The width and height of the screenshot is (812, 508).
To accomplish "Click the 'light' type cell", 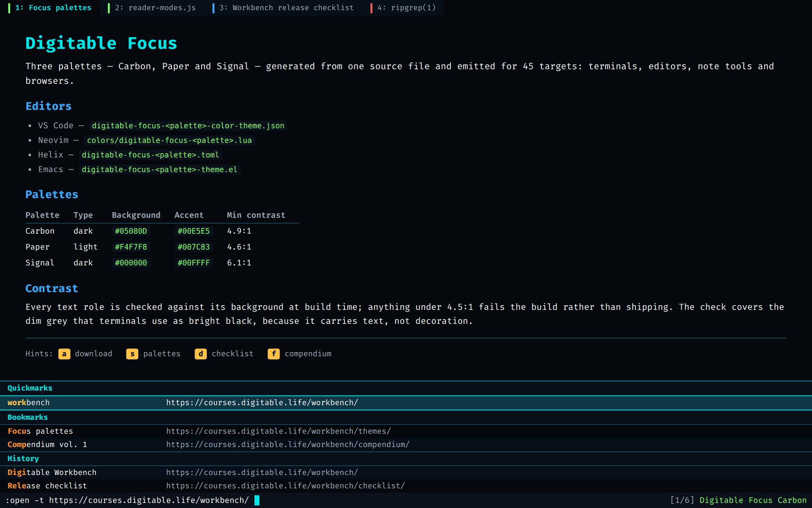I will coord(85,247).
